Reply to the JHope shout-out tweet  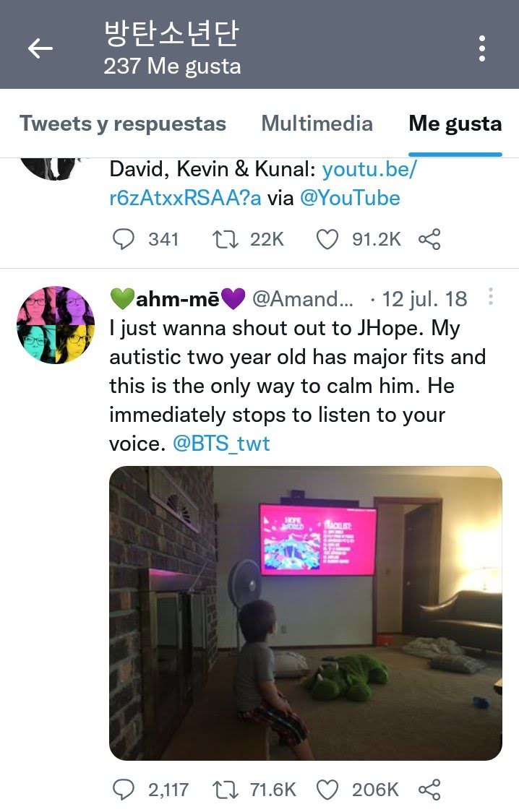pyautogui.click(x=124, y=789)
